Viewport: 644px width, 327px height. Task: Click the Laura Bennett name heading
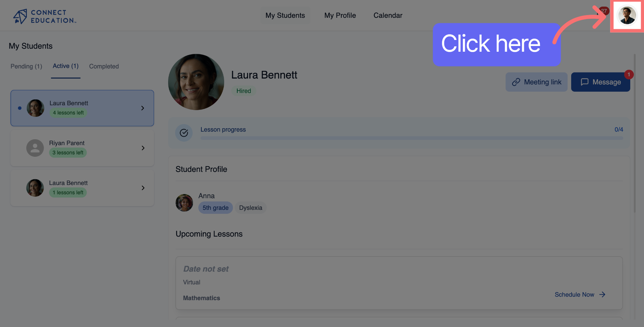click(264, 75)
